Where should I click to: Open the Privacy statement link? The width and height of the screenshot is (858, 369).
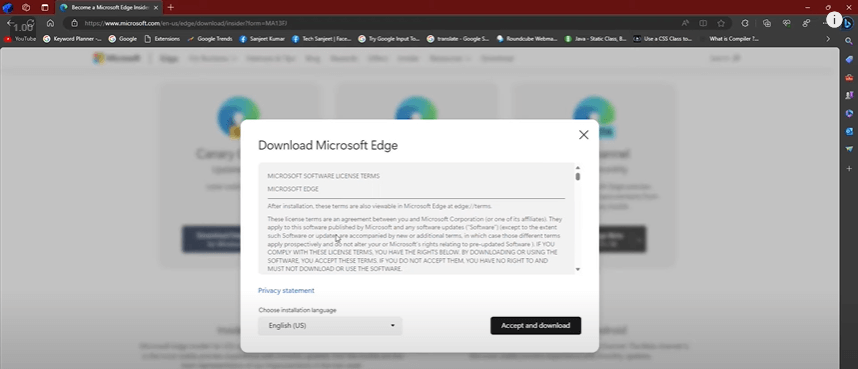286,291
